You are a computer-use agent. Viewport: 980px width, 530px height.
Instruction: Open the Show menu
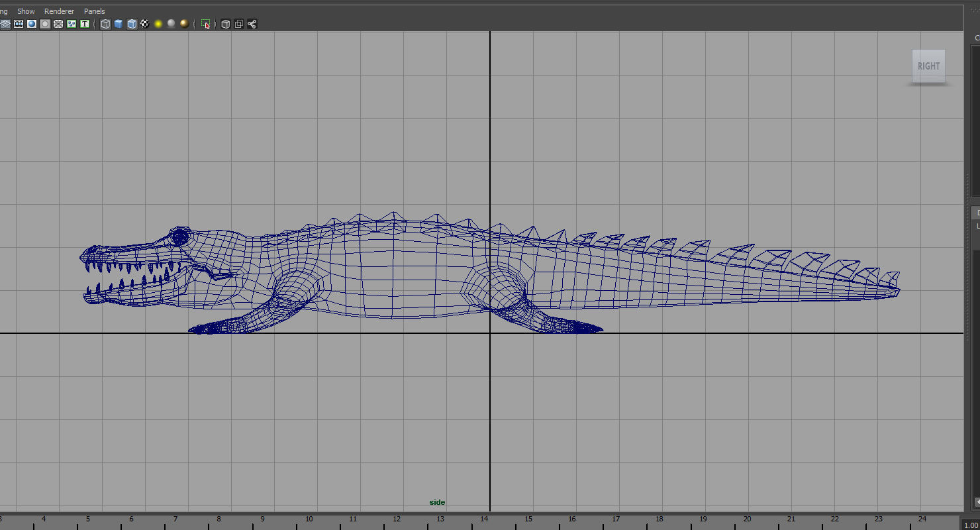(26, 11)
